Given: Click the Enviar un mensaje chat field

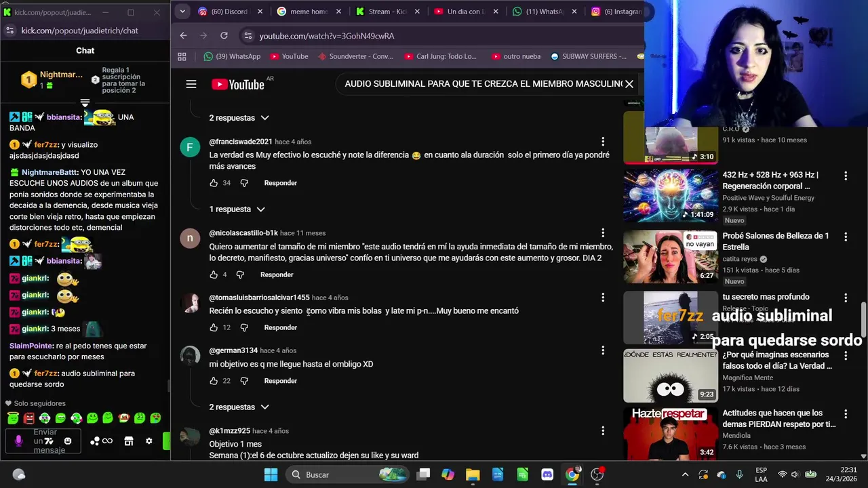Looking at the screenshot, I should point(45,441).
